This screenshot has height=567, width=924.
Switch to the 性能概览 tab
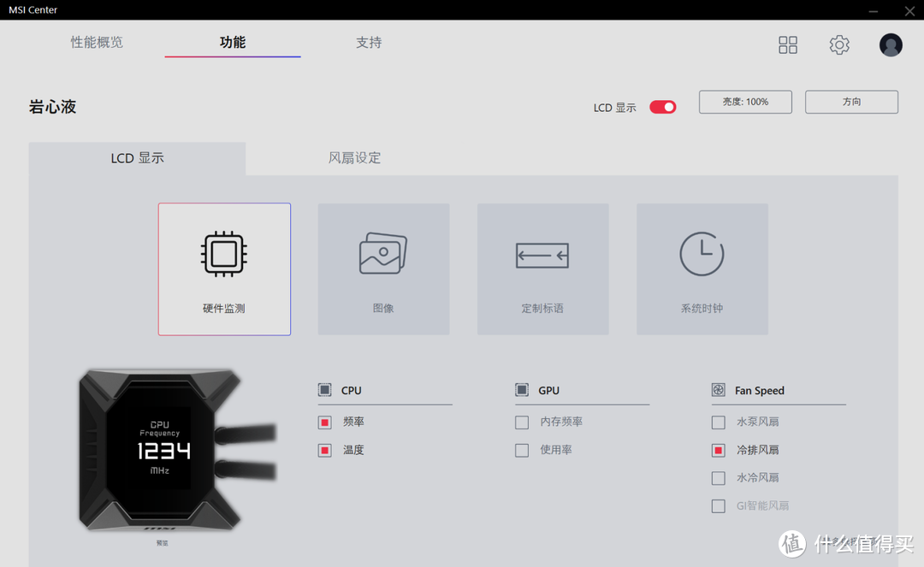pos(96,42)
